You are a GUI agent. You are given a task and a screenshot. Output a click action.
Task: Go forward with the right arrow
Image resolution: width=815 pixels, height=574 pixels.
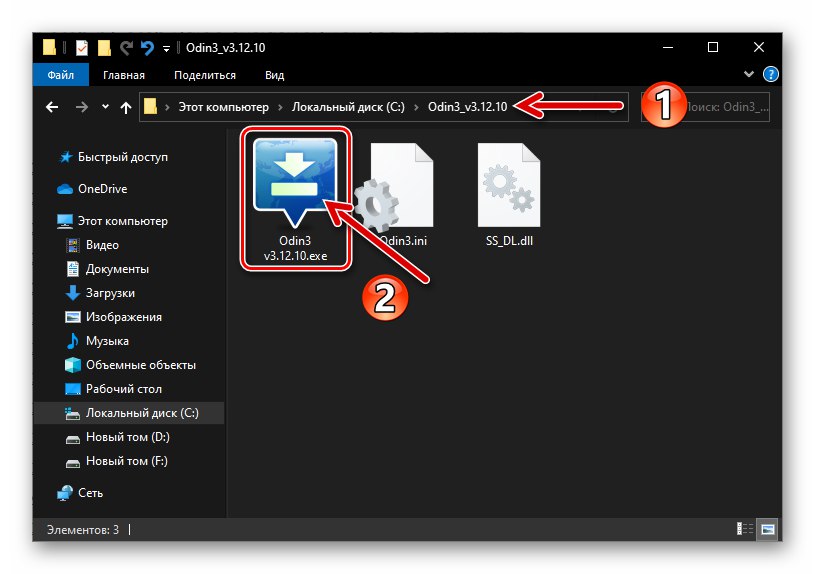pos(82,107)
